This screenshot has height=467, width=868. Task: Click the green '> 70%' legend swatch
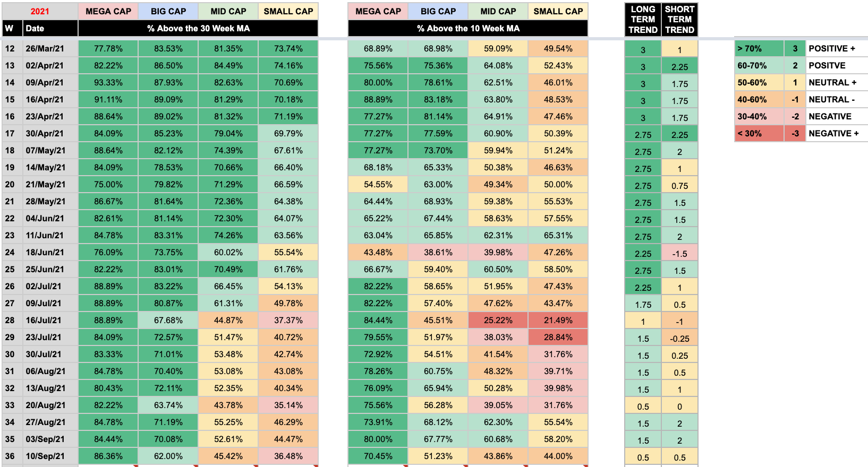(759, 48)
